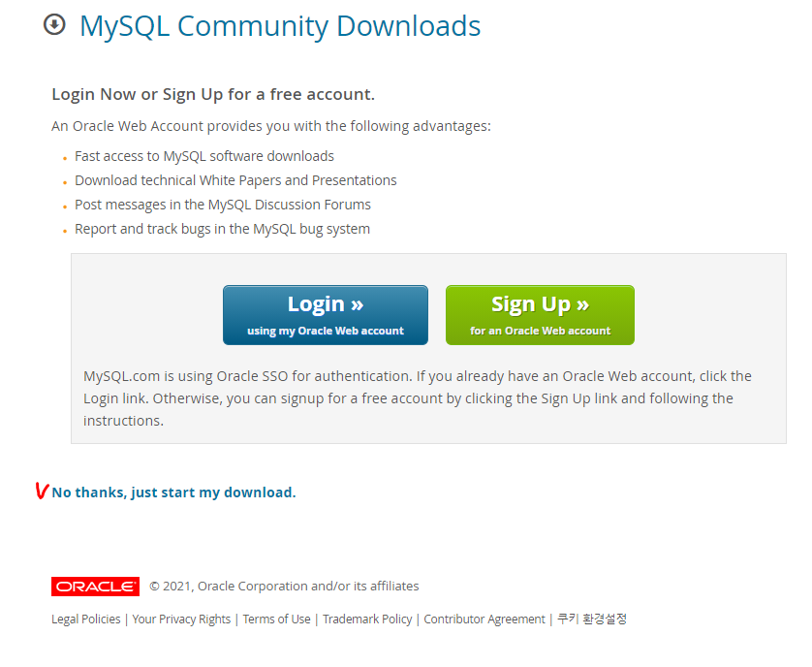Screen dimensions: 812x667
Task: Click the download arrow icon beside the title
Action: 54,25
